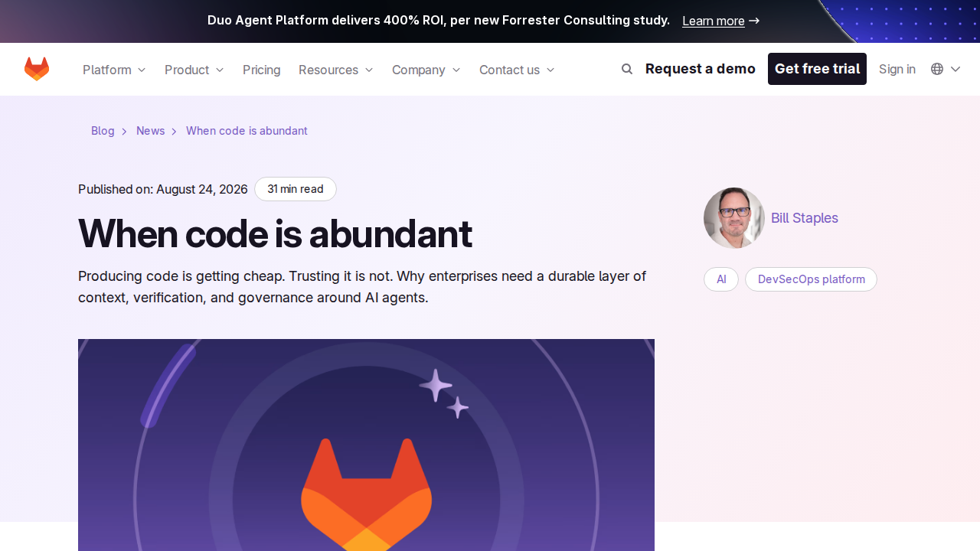Open the Resources dropdown
980x551 pixels.
click(336, 70)
